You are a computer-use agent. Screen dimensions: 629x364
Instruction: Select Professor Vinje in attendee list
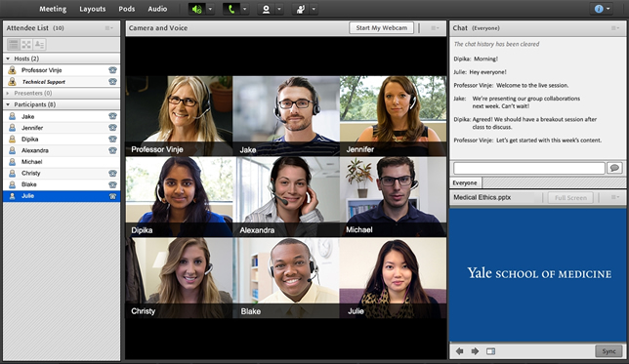62,70
